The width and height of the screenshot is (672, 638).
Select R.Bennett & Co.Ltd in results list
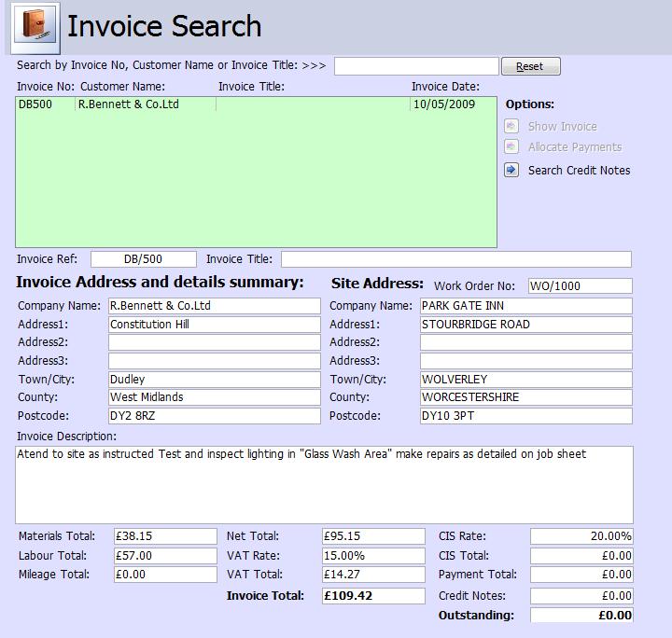[128, 104]
